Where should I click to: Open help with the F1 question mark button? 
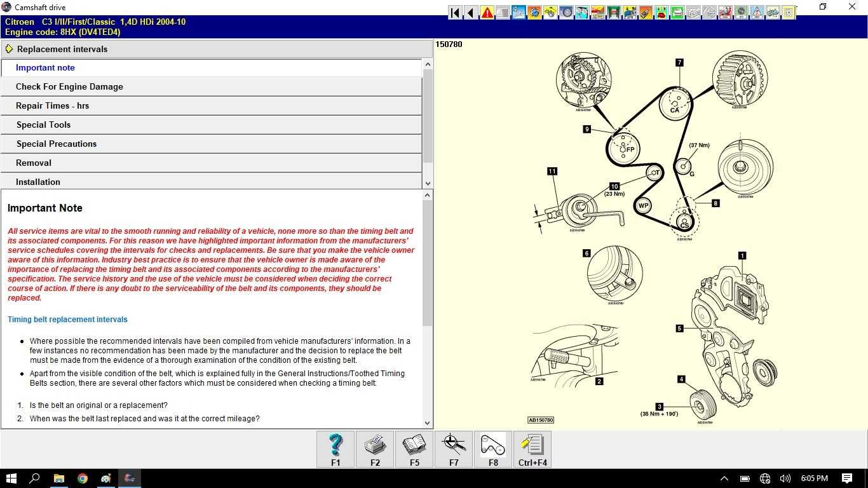[336, 449]
